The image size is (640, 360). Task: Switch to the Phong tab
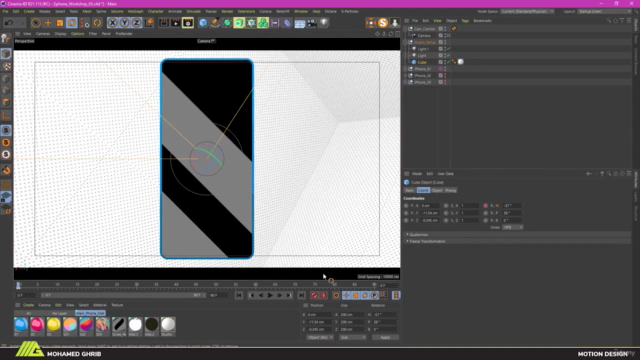click(451, 190)
